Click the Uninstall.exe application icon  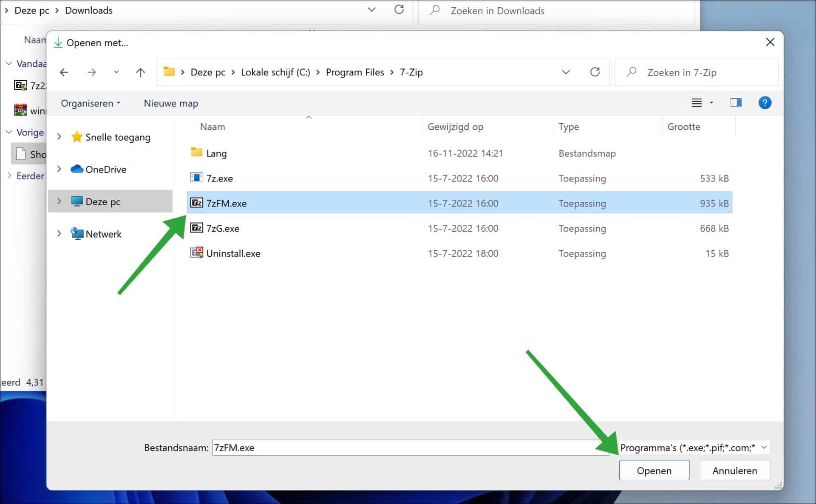pyautogui.click(x=196, y=252)
